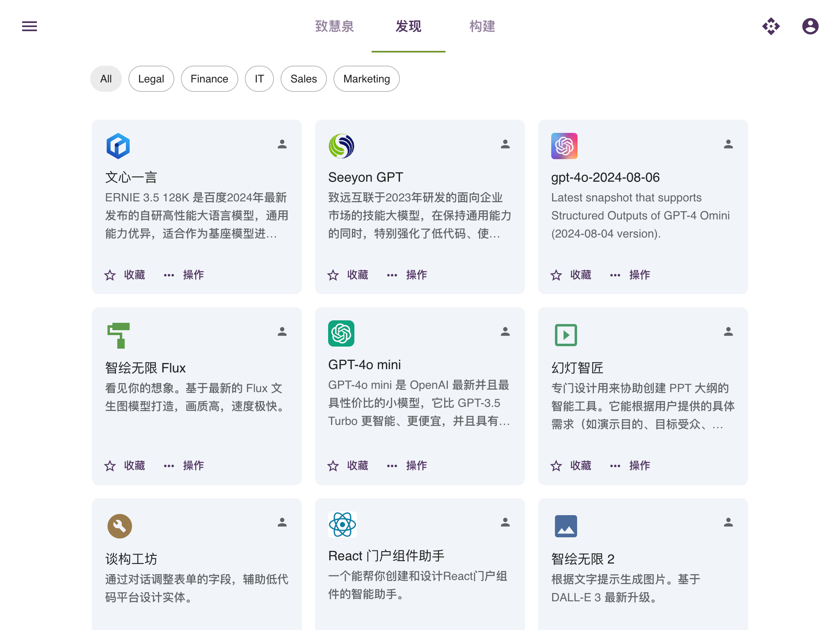Open 操作 menu on GPT-4o mini card

point(407,466)
